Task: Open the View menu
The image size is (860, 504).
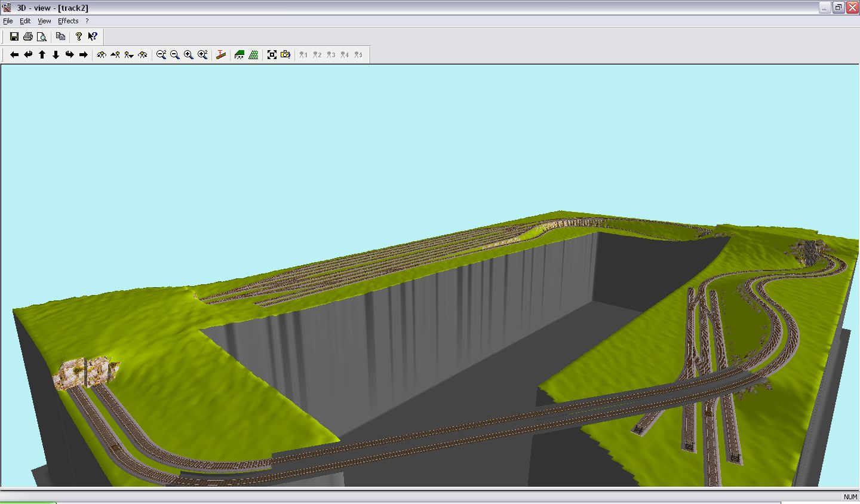Action: coord(44,21)
